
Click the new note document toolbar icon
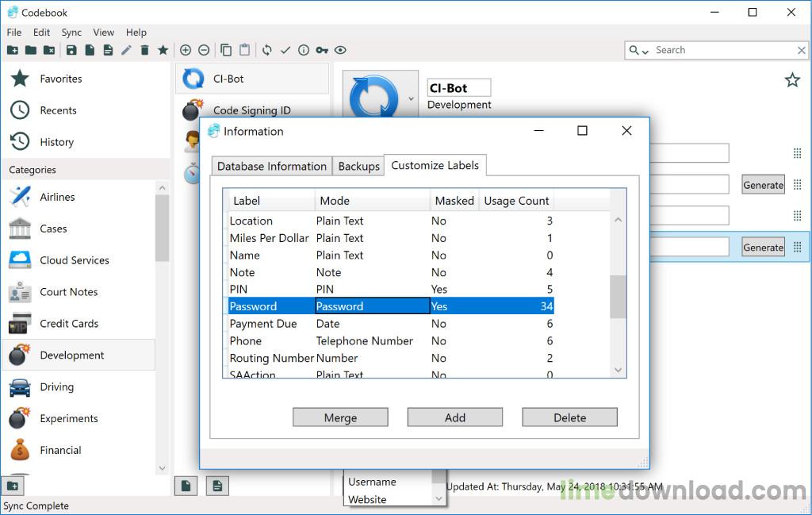click(108, 50)
